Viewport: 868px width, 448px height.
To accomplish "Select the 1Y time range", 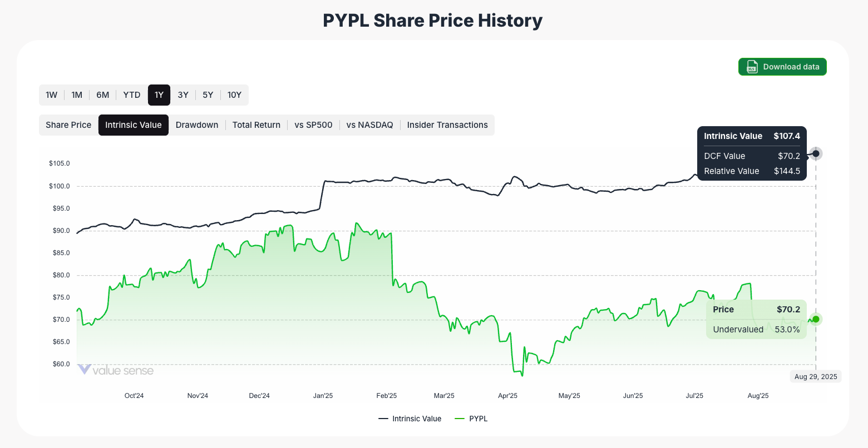I will (159, 94).
